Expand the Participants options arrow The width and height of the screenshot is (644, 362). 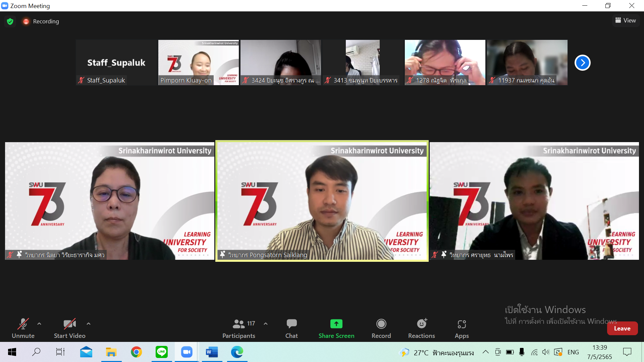pos(266,324)
